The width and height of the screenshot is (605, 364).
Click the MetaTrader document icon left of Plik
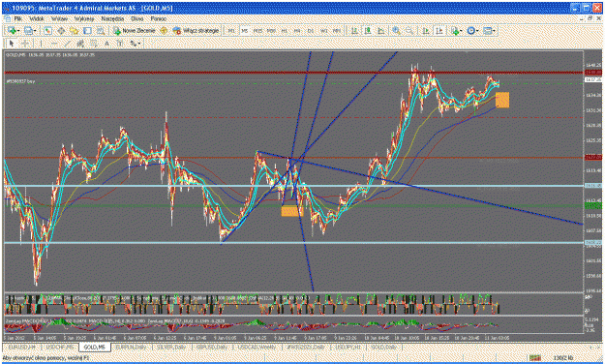7,18
